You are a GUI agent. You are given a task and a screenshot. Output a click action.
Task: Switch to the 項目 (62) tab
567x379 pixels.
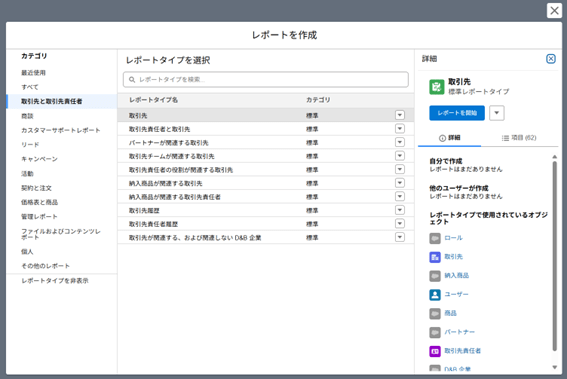(519, 138)
